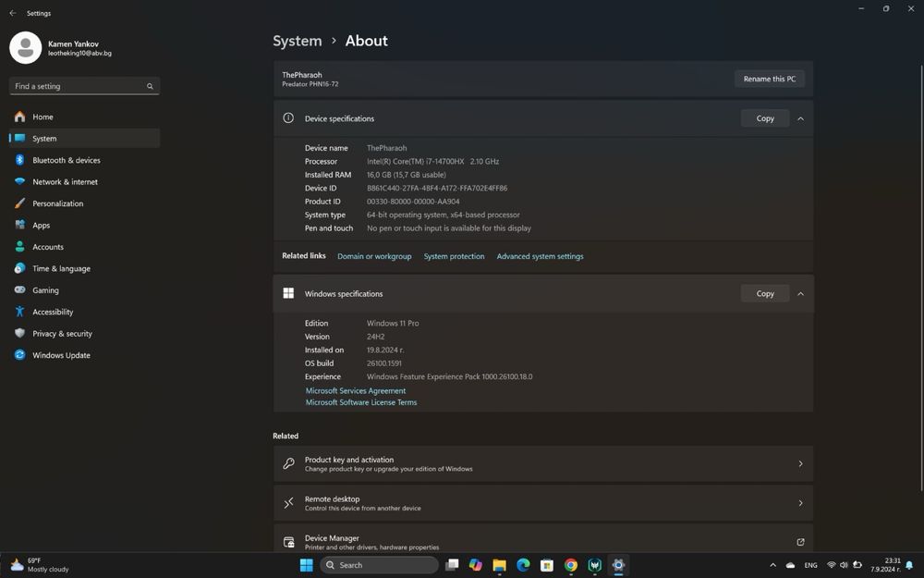The height and width of the screenshot is (578, 924).
Task: Click the Settings gear in the taskbar
Action: pyautogui.click(x=618, y=565)
